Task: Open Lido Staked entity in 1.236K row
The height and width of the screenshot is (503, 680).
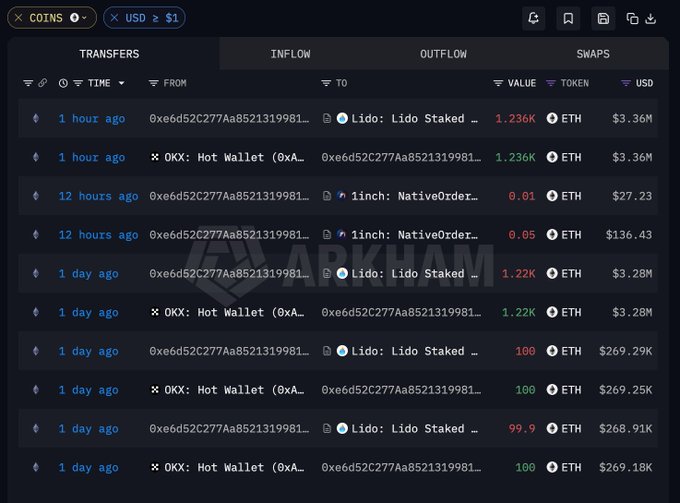Action: 414,118
